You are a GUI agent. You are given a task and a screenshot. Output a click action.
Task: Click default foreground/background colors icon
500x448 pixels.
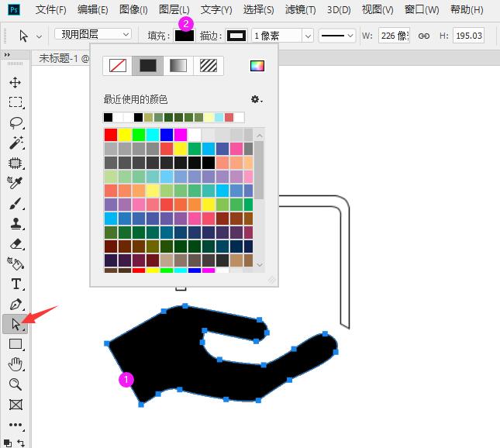tap(7, 443)
